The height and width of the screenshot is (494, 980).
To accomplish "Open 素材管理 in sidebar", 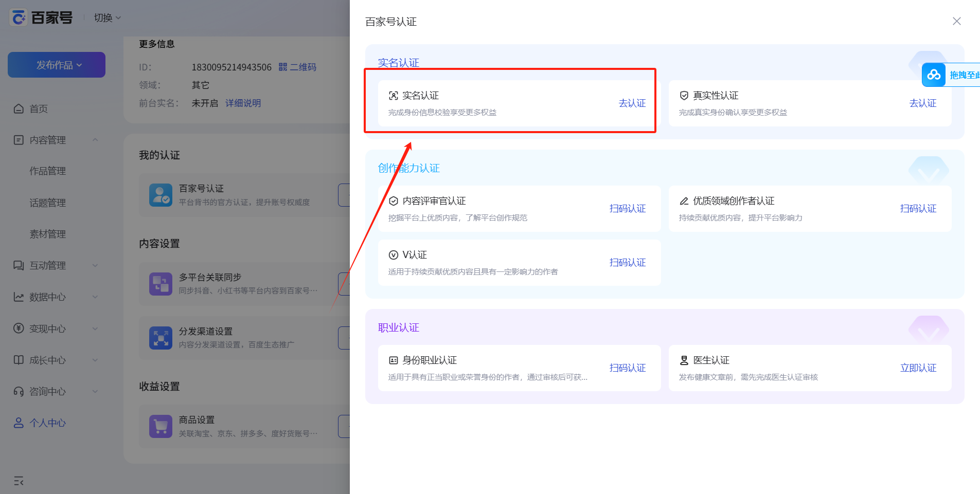I will pyautogui.click(x=47, y=234).
